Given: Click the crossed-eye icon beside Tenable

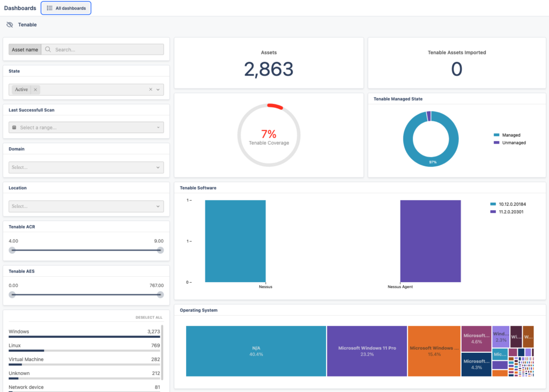Looking at the screenshot, I should [10, 25].
